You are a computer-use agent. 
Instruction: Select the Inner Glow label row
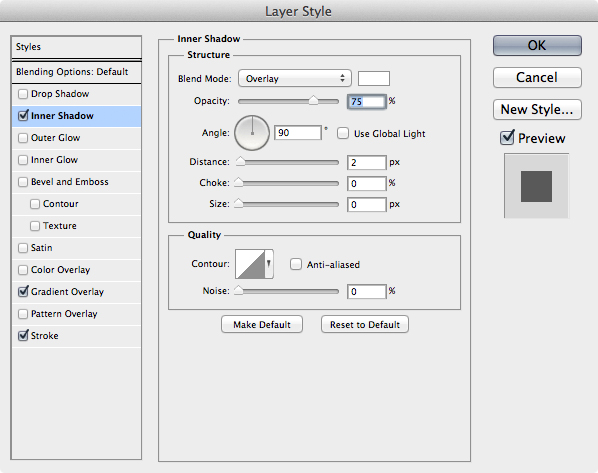click(x=76, y=160)
